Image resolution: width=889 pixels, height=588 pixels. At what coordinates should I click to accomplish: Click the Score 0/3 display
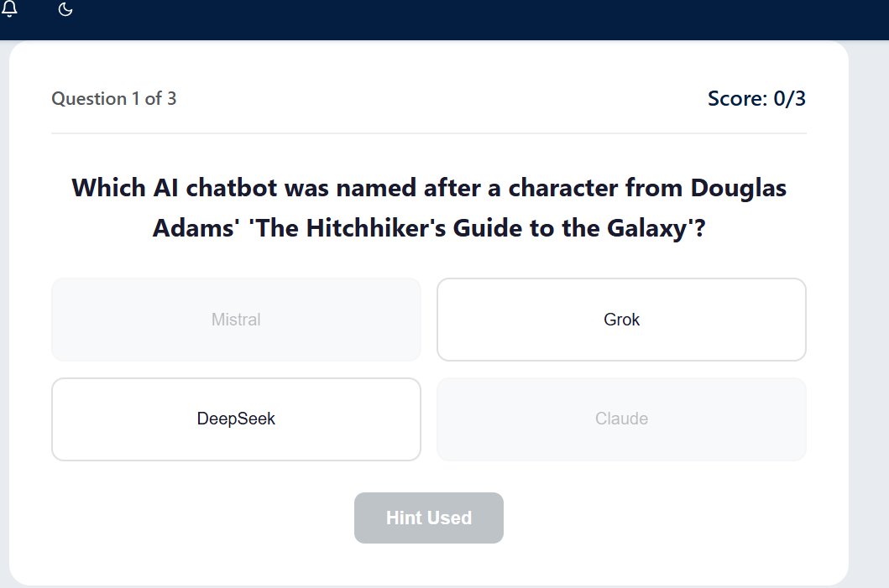pyautogui.click(x=756, y=98)
